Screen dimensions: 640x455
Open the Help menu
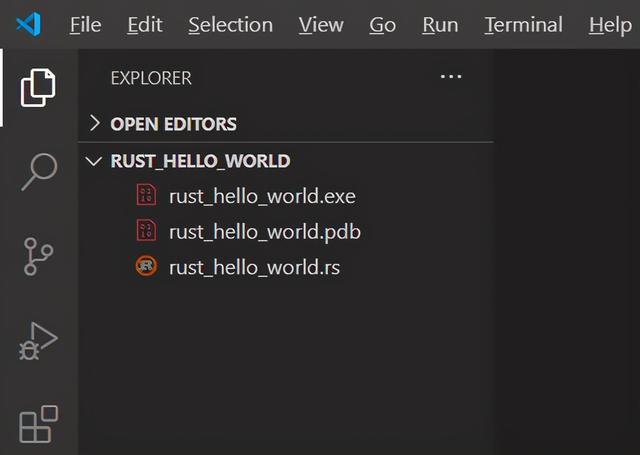click(610, 25)
